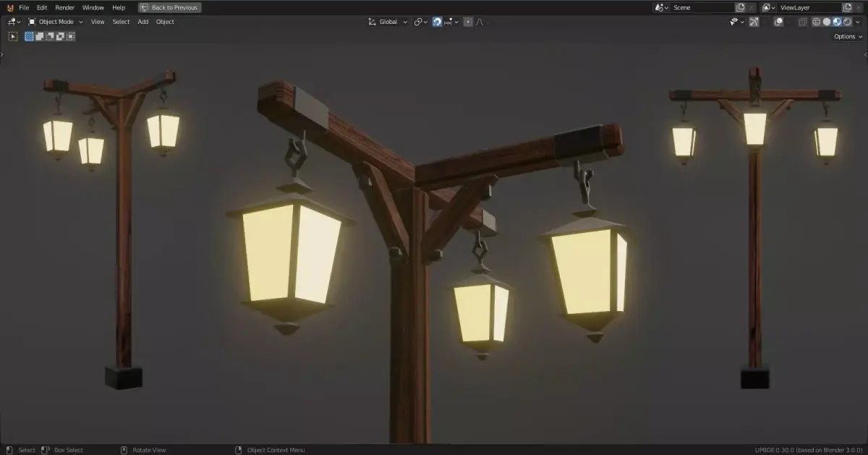This screenshot has width=868, height=455.
Task: Open the proportional falloff curve dropdown
Action: tap(482, 22)
